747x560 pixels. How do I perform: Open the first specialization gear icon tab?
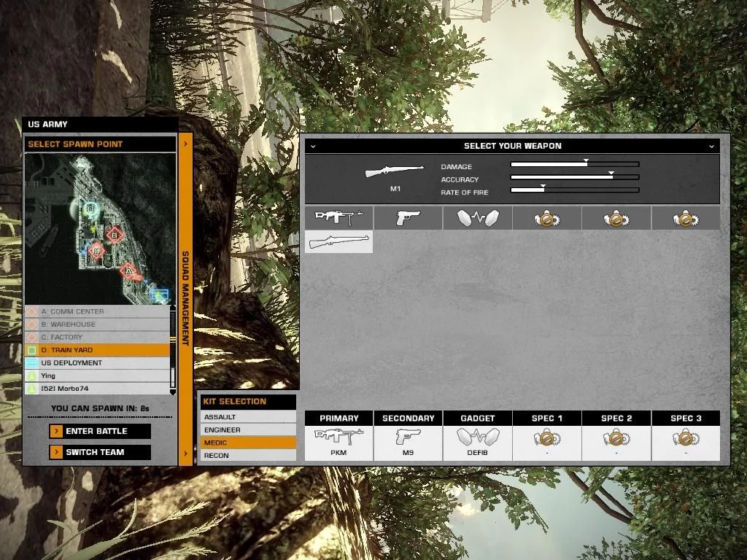point(547,217)
